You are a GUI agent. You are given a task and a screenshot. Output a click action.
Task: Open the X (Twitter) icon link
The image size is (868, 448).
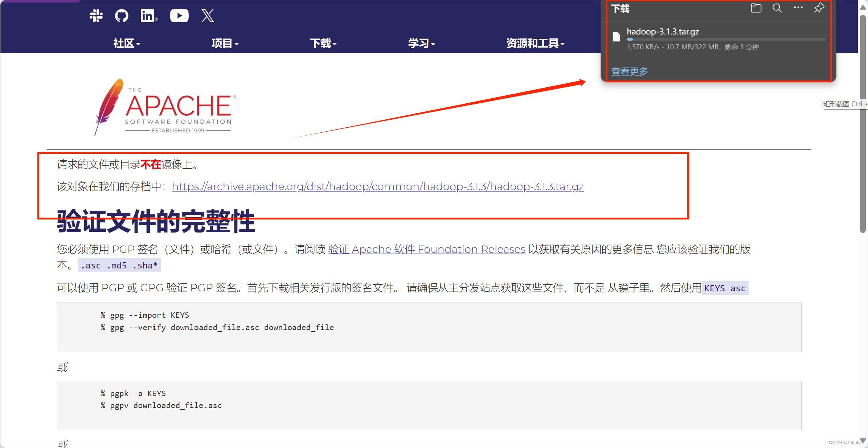pos(208,16)
